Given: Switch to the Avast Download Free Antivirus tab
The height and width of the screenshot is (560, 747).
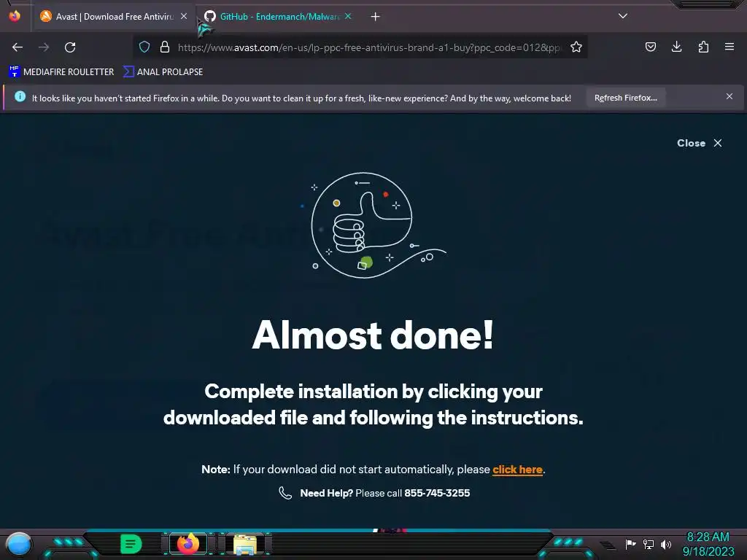Looking at the screenshot, I should 113,17.
